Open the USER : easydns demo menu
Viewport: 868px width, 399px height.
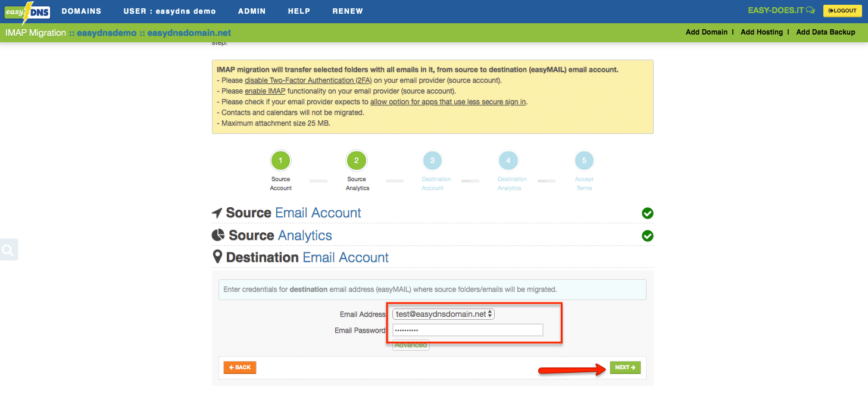click(170, 11)
